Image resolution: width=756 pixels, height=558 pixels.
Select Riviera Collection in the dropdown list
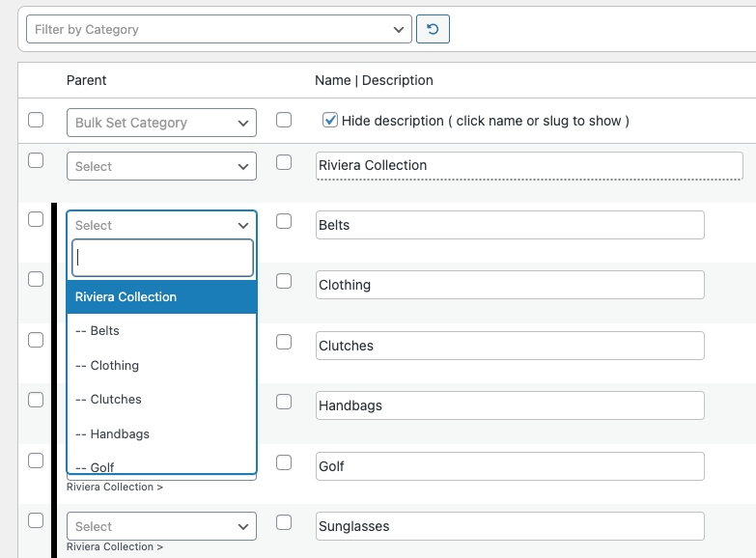pyautogui.click(x=161, y=296)
